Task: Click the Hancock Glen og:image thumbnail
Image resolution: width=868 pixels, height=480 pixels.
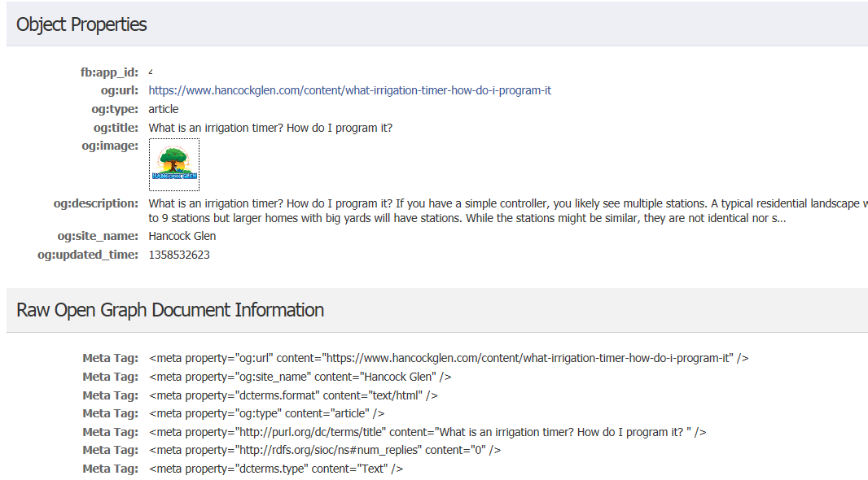Action: point(174,165)
